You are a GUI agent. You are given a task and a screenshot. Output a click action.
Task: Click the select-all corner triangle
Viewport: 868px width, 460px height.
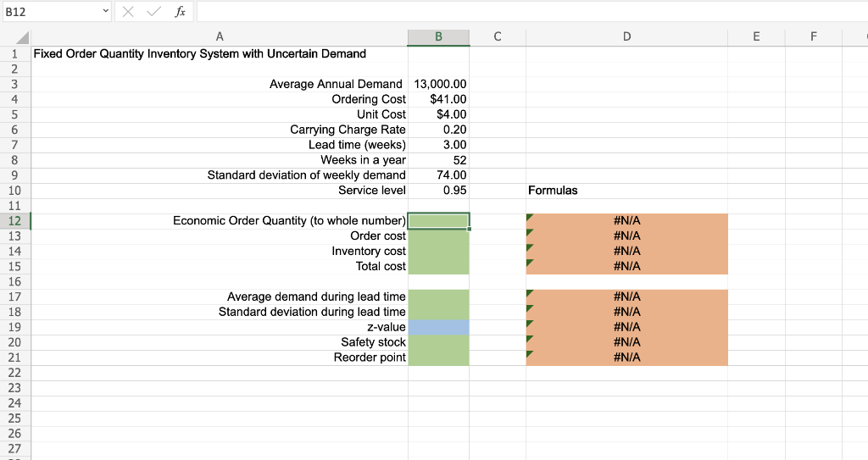point(22,37)
